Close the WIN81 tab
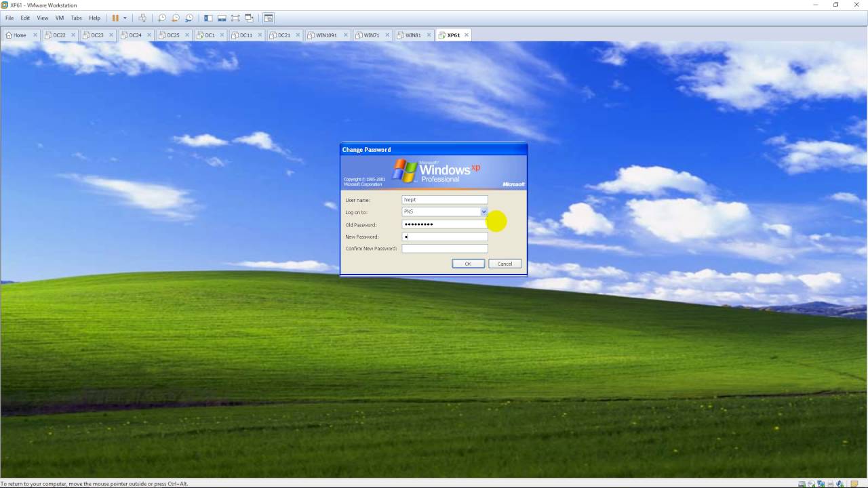Screen dimensions: 868x488 click(429, 35)
